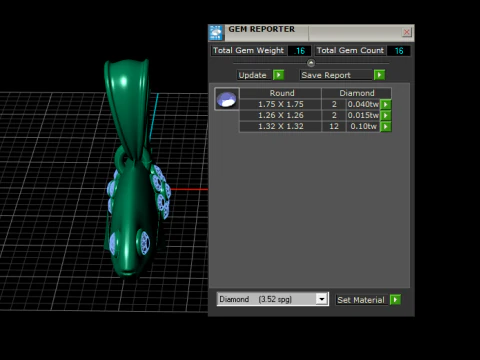
Task: Open the Diamond (3.52 spg) material dropdown
Action: click(x=321, y=299)
